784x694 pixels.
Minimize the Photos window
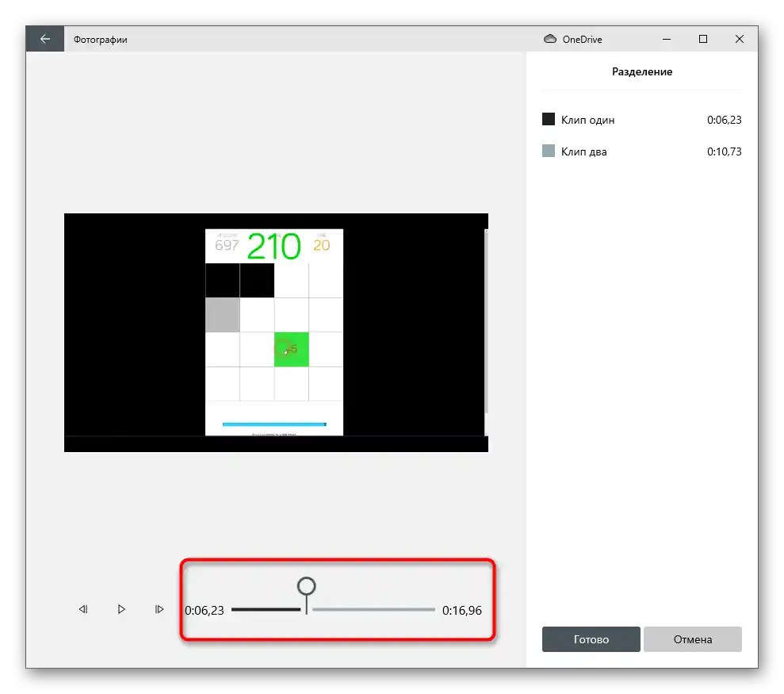667,39
